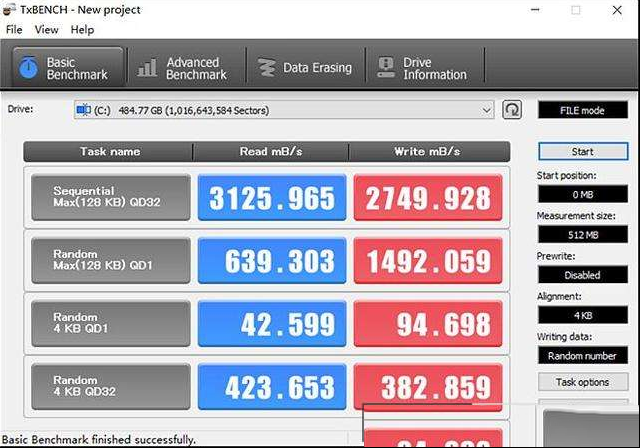This screenshot has width=640, height=448.
Task: Click the stopwatch icon on Basic Benchmark tab
Action: (x=28, y=68)
